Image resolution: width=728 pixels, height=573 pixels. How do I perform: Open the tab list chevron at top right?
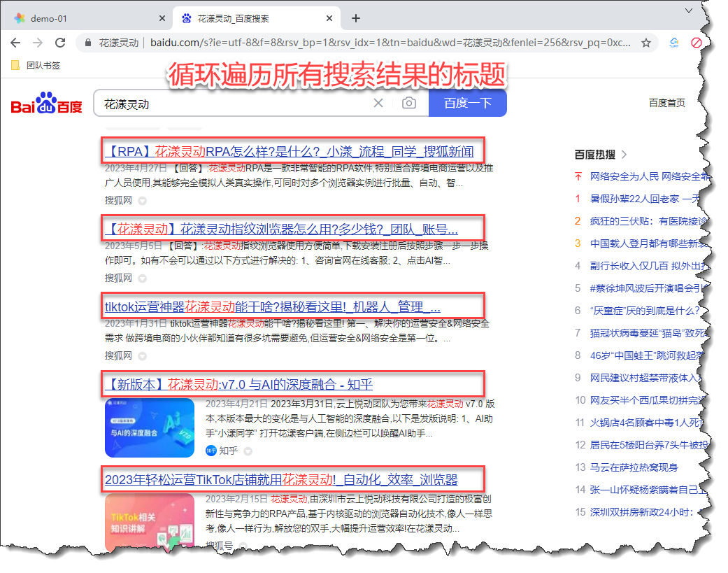pos(689,10)
